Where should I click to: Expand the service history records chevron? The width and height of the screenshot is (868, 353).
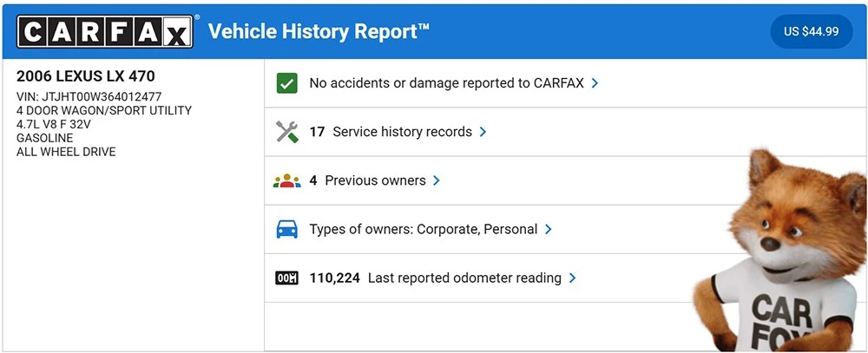coord(483,132)
